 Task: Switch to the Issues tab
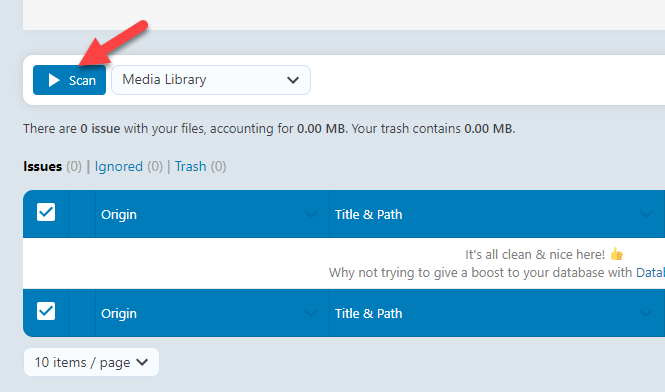[x=42, y=166]
